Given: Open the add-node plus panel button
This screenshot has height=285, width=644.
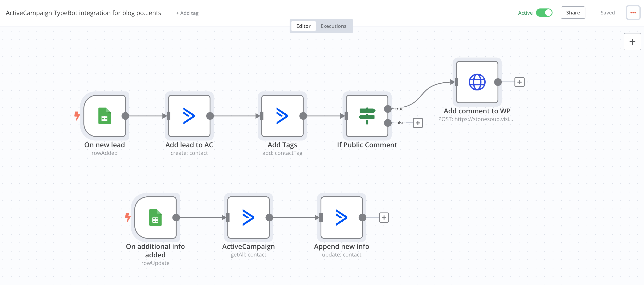Looking at the screenshot, I should (x=632, y=42).
